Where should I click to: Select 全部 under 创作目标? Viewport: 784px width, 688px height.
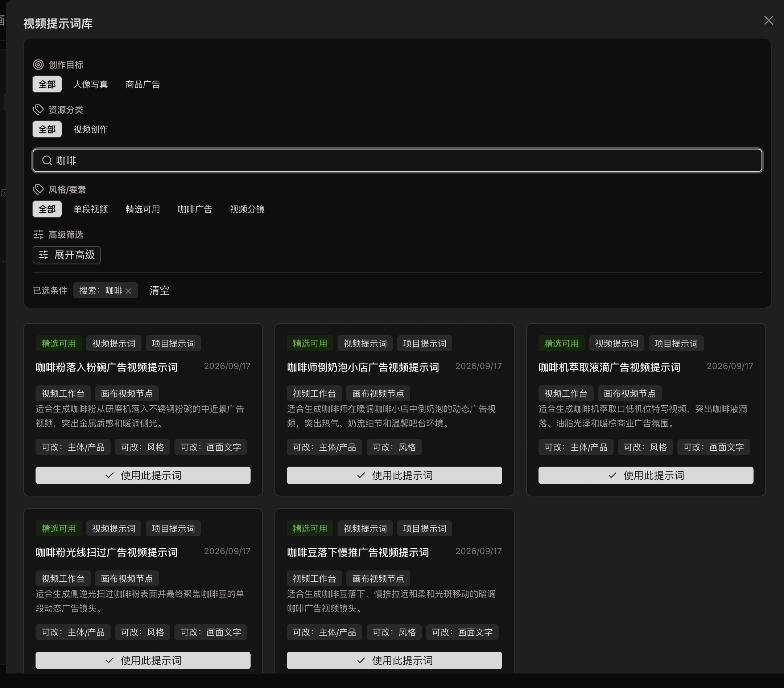tap(47, 85)
